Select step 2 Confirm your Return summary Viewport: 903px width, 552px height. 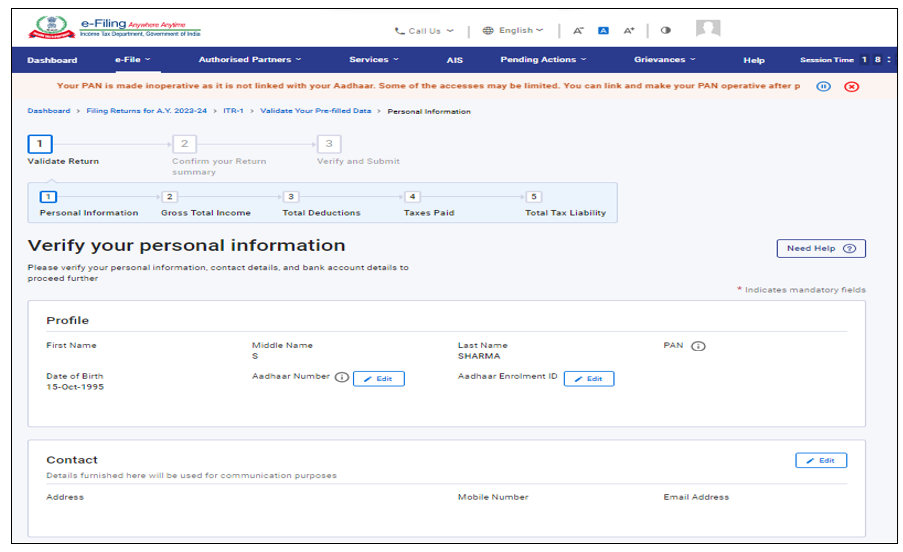tap(184, 144)
